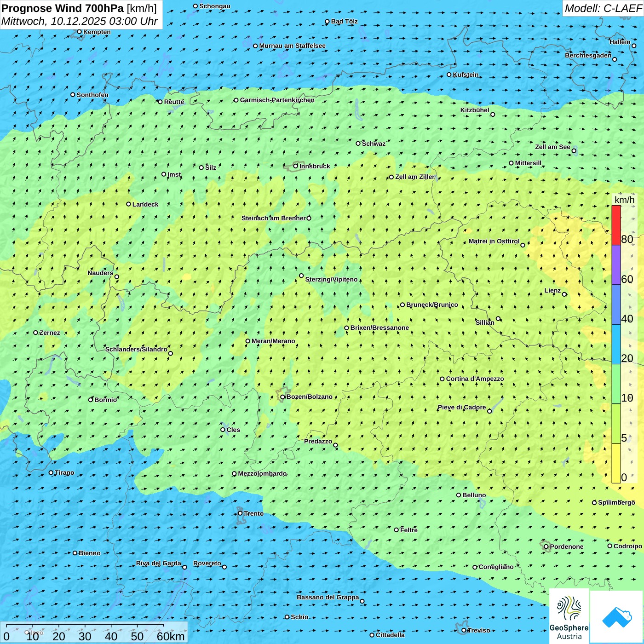Select the Cortina d'Ampezzo marker
The width and height of the screenshot is (644, 644).
tap(442, 379)
